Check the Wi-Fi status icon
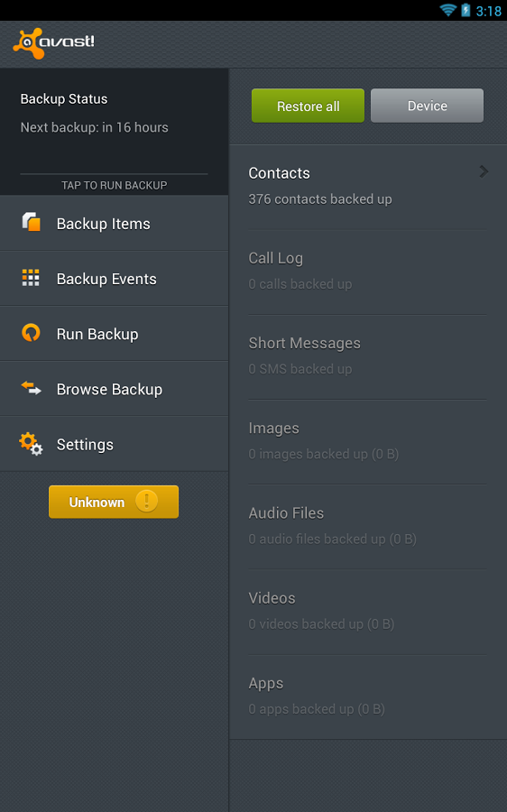Image resolution: width=507 pixels, height=812 pixels. (447, 10)
